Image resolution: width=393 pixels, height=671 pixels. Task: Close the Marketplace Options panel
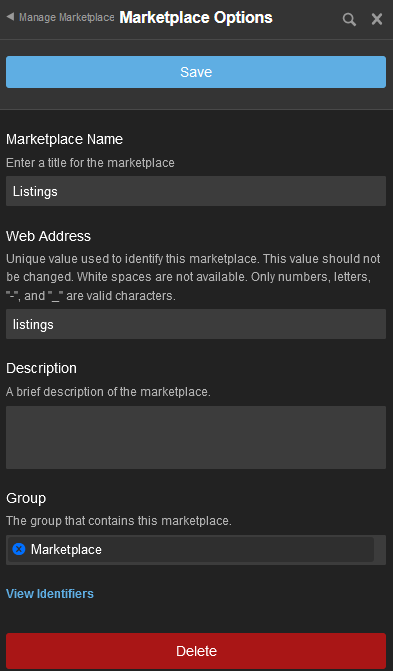[x=377, y=19]
